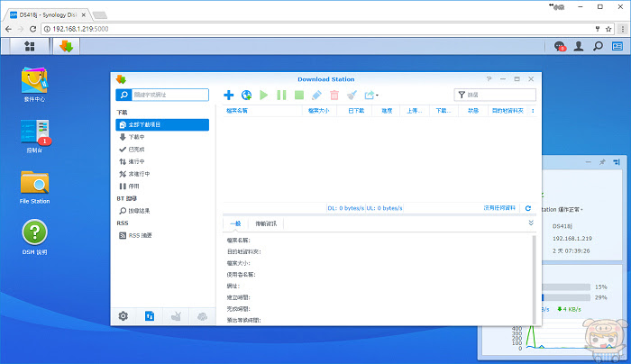Click the Download Station icon in the DSM taskbar

point(67,46)
